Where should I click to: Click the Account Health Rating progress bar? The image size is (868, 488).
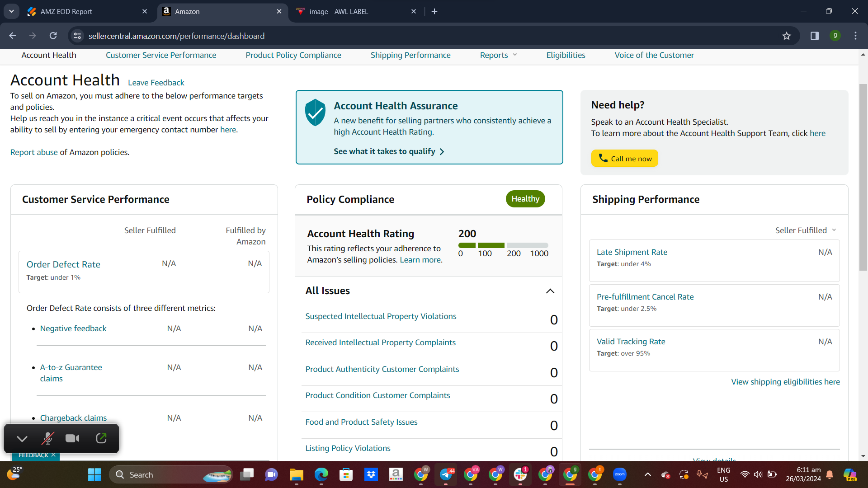[503, 245]
